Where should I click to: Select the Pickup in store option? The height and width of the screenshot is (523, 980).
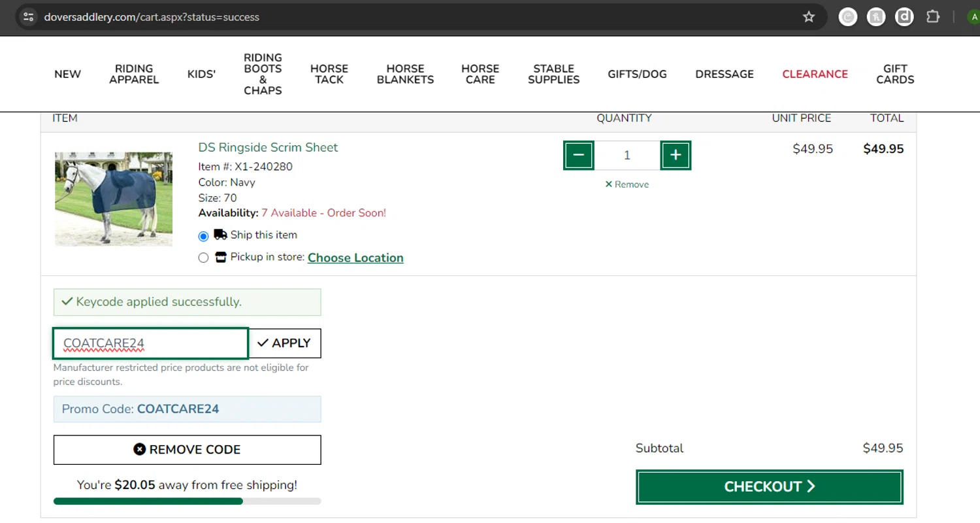203,258
